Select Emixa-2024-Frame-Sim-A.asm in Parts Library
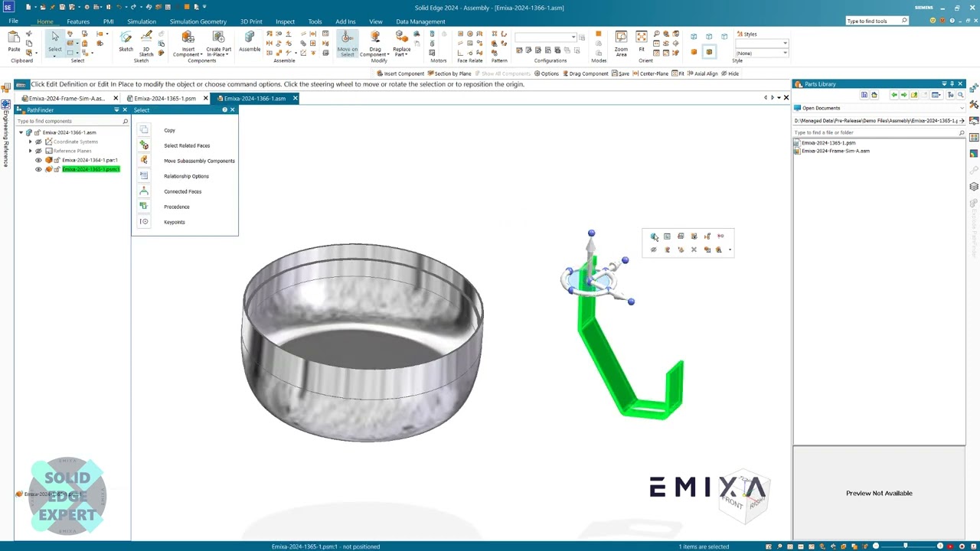Screen dimensions: 980x551 [x=835, y=151]
